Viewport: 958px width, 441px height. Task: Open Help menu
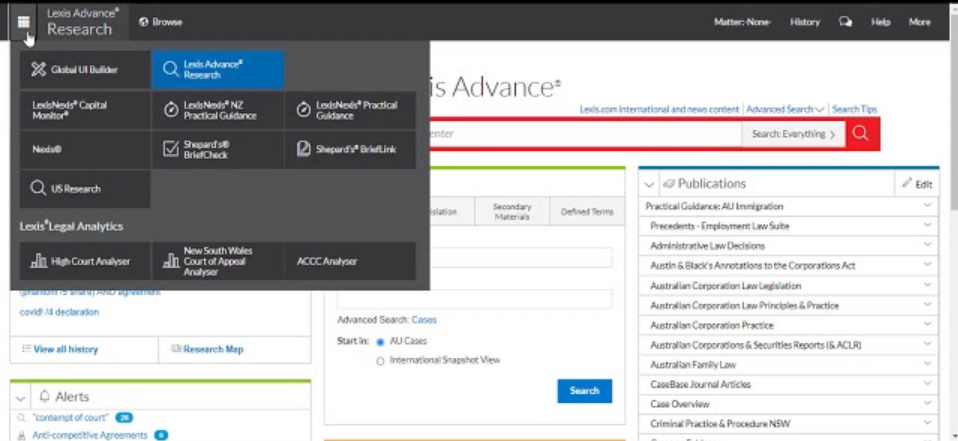pyautogui.click(x=880, y=22)
